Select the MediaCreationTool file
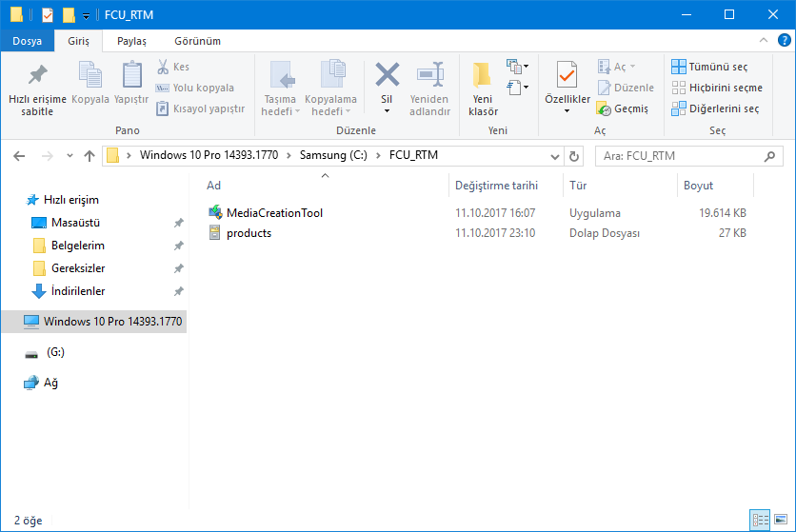Image resolution: width=796 pixels, height=532 pixels. [274, 212]
